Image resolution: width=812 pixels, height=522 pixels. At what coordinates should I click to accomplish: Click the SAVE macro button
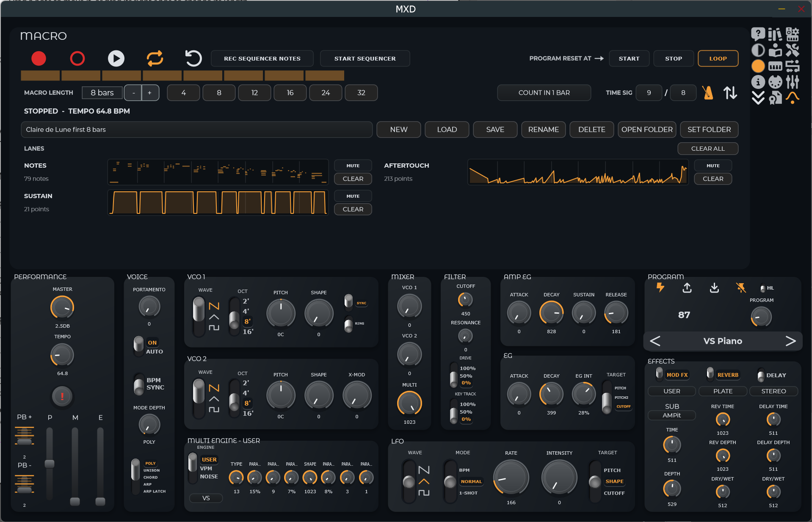pos(495,130)
